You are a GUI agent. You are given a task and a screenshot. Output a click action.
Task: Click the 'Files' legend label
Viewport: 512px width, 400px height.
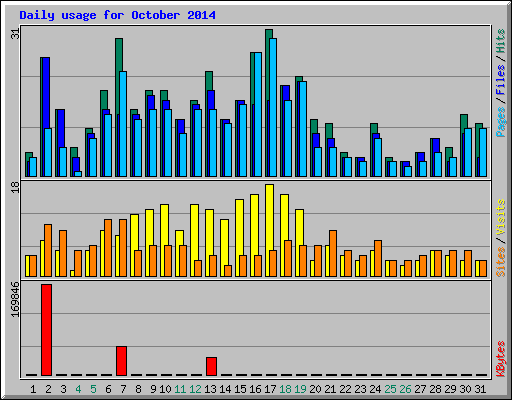click(x=500, y=80)
